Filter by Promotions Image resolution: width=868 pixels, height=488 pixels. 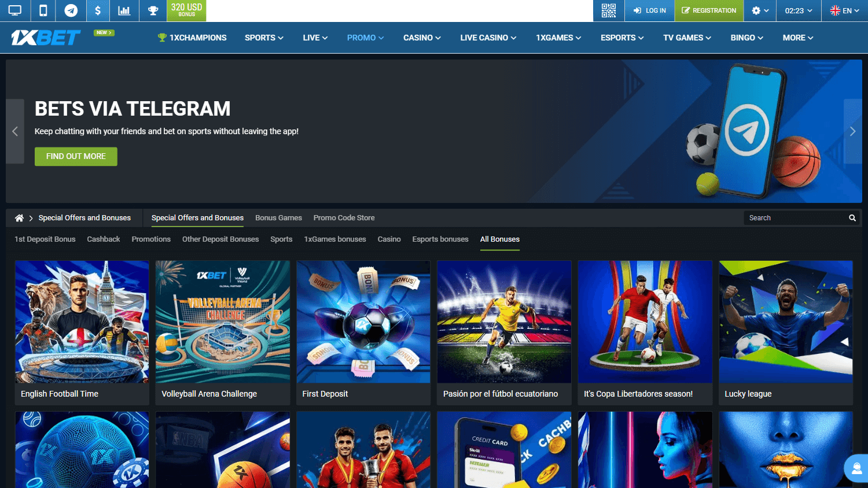[151, 239]
